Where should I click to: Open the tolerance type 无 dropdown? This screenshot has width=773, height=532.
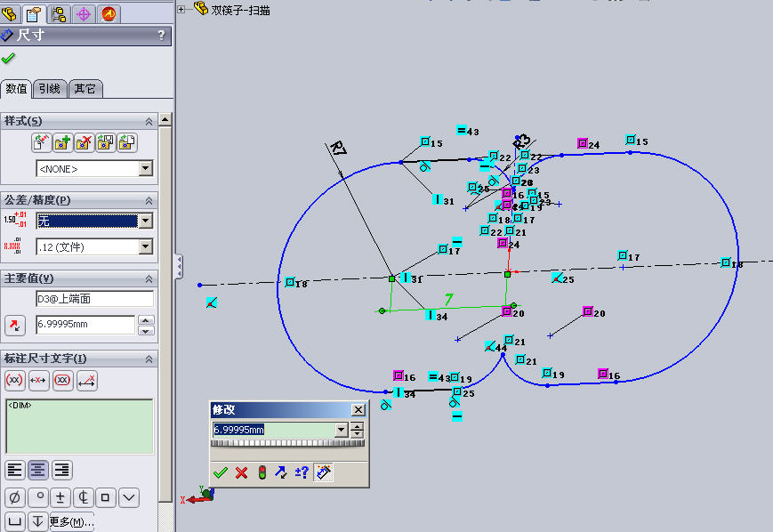(x=145, y=221)
